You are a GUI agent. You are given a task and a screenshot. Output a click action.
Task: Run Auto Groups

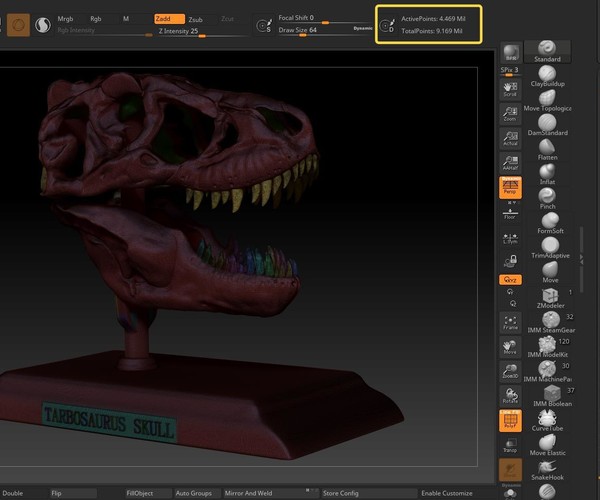[198, 493]
